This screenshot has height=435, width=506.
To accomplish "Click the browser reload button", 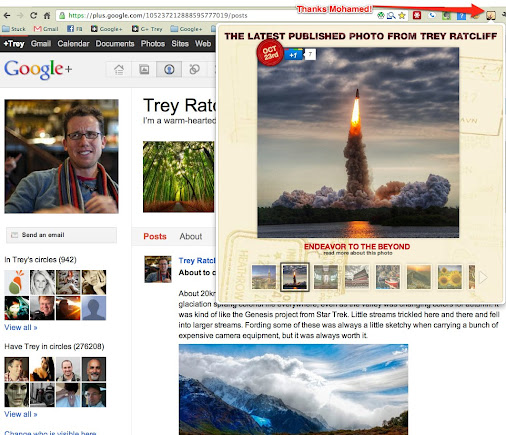I will click(x=33, y=15).
